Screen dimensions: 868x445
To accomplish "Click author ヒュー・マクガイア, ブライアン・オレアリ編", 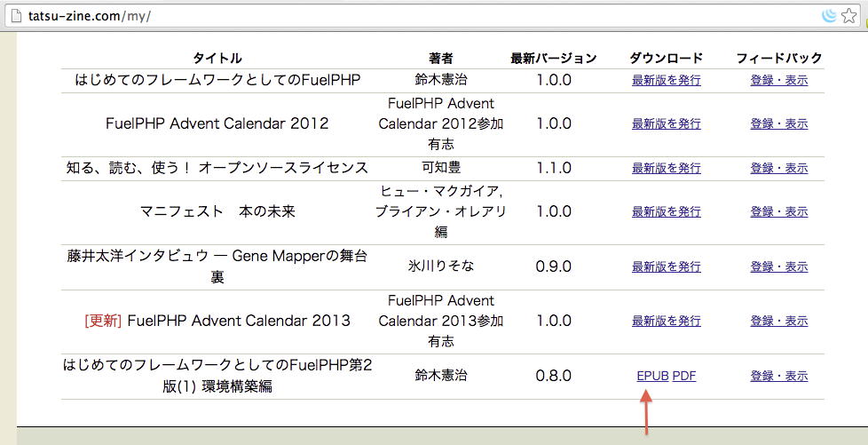I will tap(440, 211).
